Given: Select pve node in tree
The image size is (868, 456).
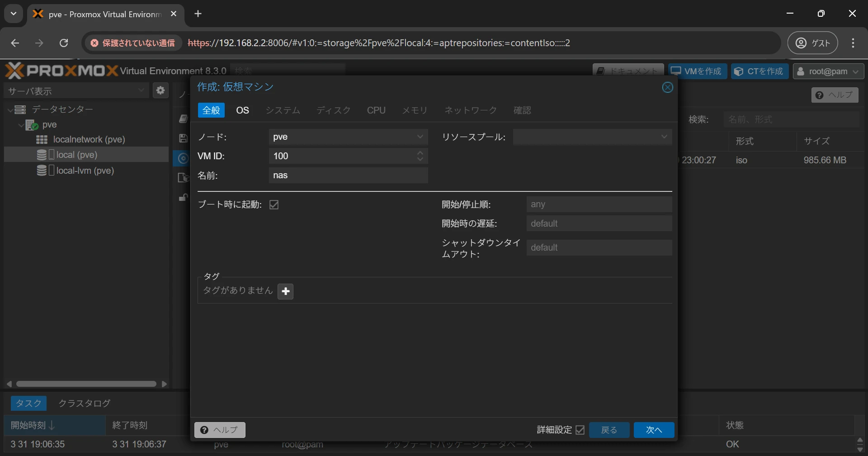Looking at the screenshot, I should click(49, 125).
